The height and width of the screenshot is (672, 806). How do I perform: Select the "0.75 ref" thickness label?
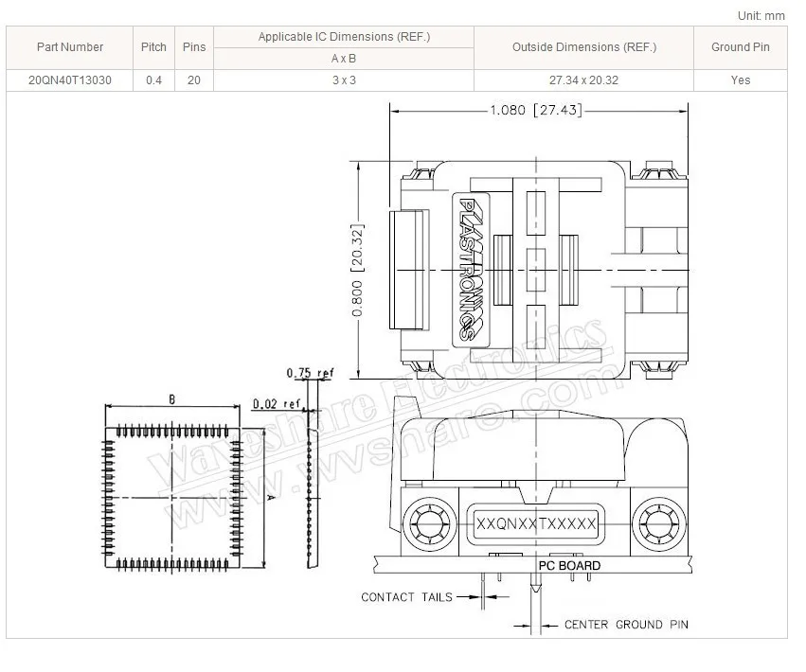pyautogui.click(x=310, y=373)
